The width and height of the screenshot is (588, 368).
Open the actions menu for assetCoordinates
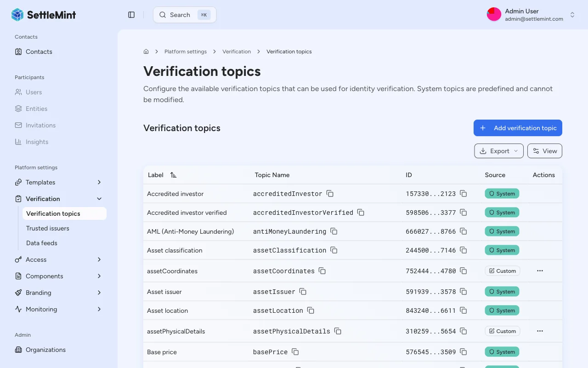pos(540,271)
